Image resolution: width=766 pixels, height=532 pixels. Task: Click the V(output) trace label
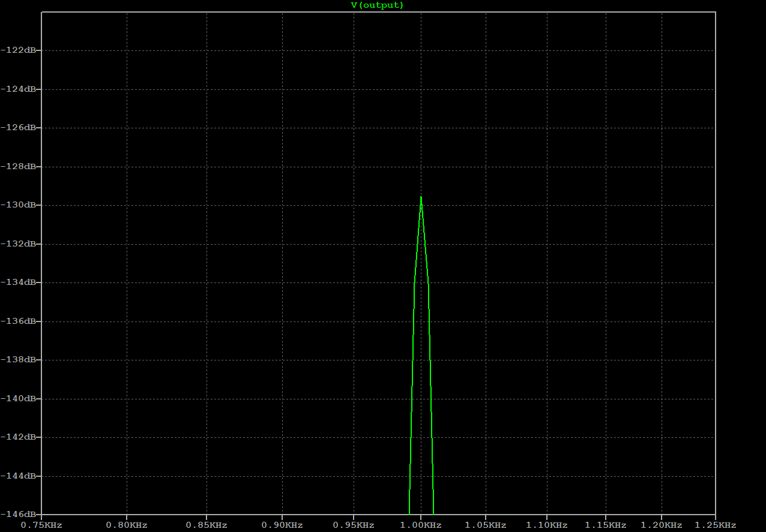[x=377, y=5]
